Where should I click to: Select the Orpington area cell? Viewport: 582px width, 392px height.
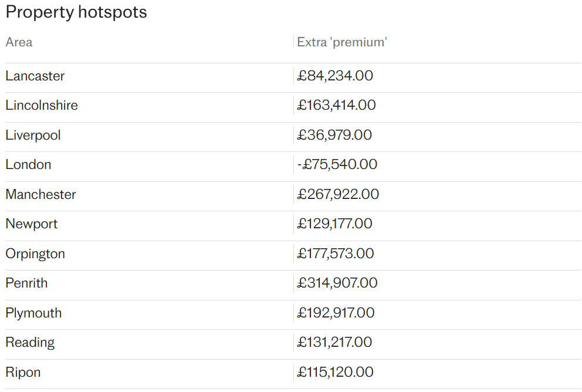[x=35, y=254]
